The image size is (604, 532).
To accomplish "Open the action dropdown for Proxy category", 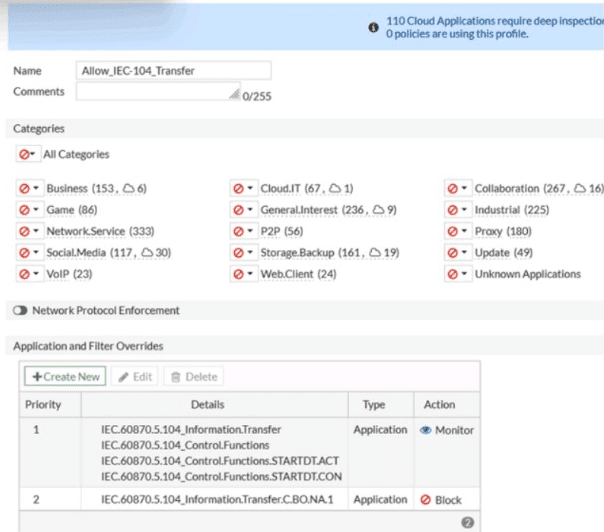I will (x=465, y=231).
